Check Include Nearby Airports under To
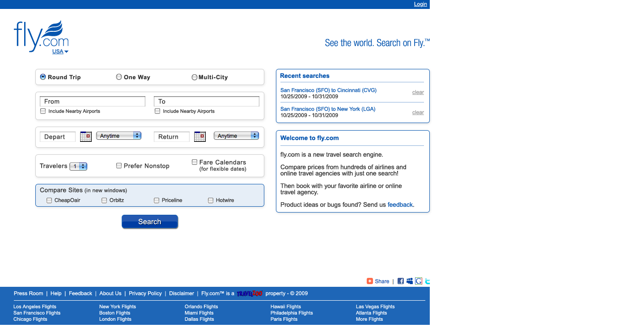Viewport: 644px width, 332px height. [157, 111]
